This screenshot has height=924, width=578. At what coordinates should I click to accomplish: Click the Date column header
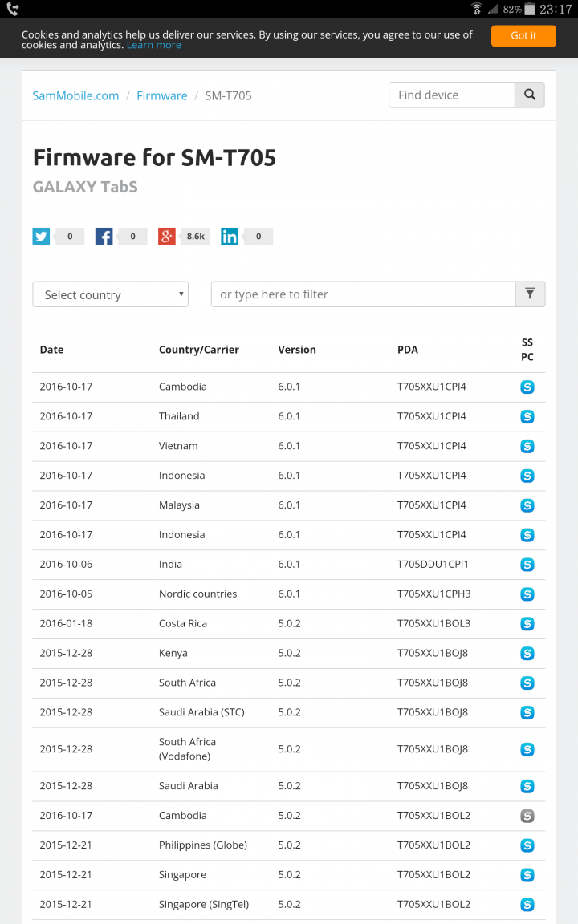coord(52,350)
